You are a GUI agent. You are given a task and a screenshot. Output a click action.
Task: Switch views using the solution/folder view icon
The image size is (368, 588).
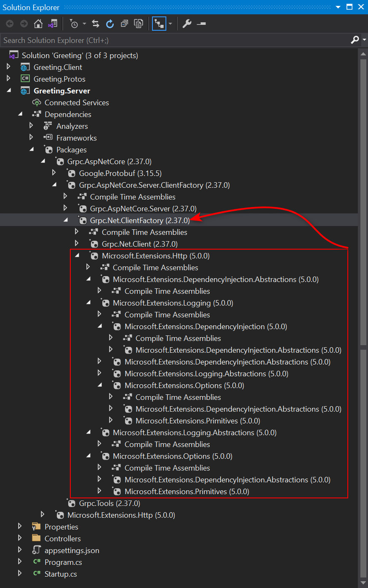53,24
